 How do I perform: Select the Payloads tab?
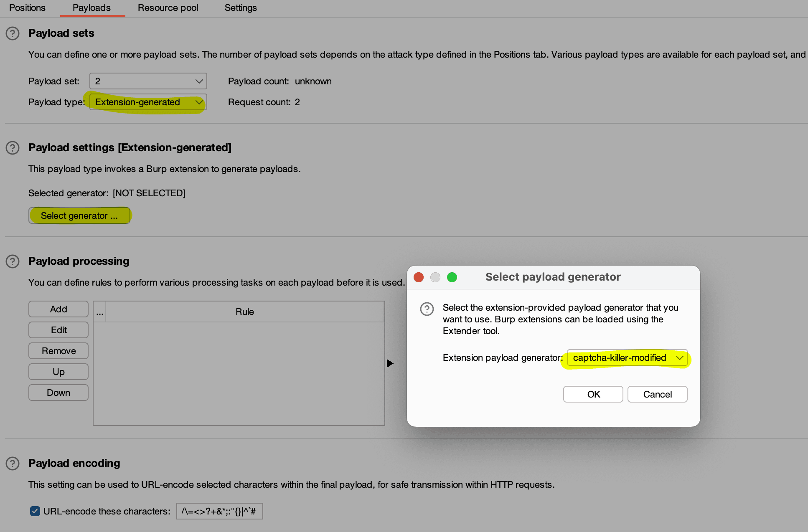click(x=92, y=8)
